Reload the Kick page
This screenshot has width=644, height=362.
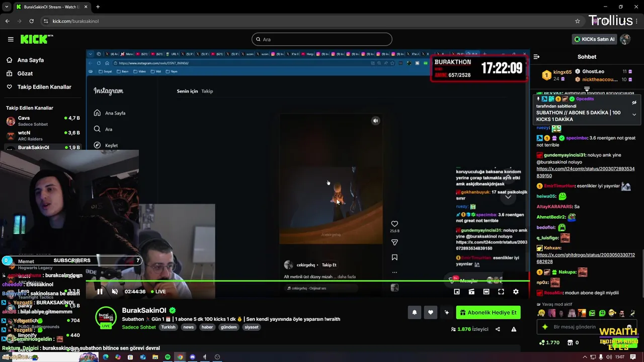(31, 21)
